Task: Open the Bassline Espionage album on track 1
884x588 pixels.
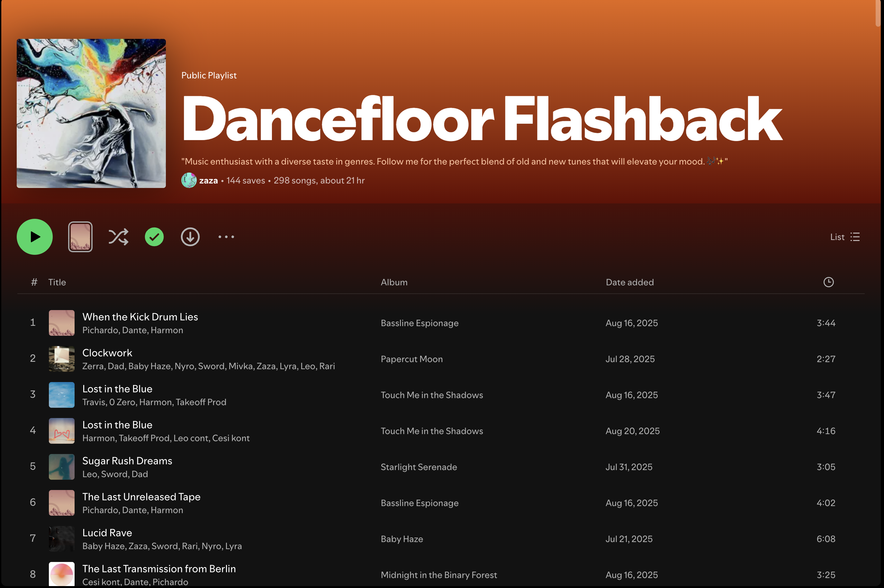Action: point(419,323)
